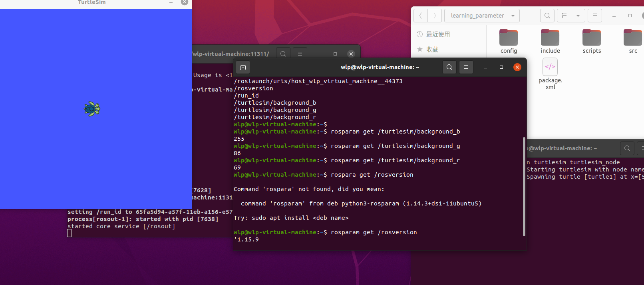This screenshot has height=285, width=644.
Task: Click search icon in turtlesim_node terminal
Action: [627, 148]
